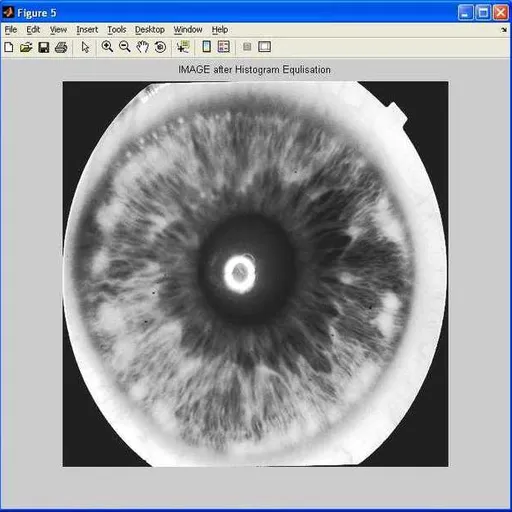Open the Edit menu
Viewport: 512px width, 512px height.
[x=33, y=30]
